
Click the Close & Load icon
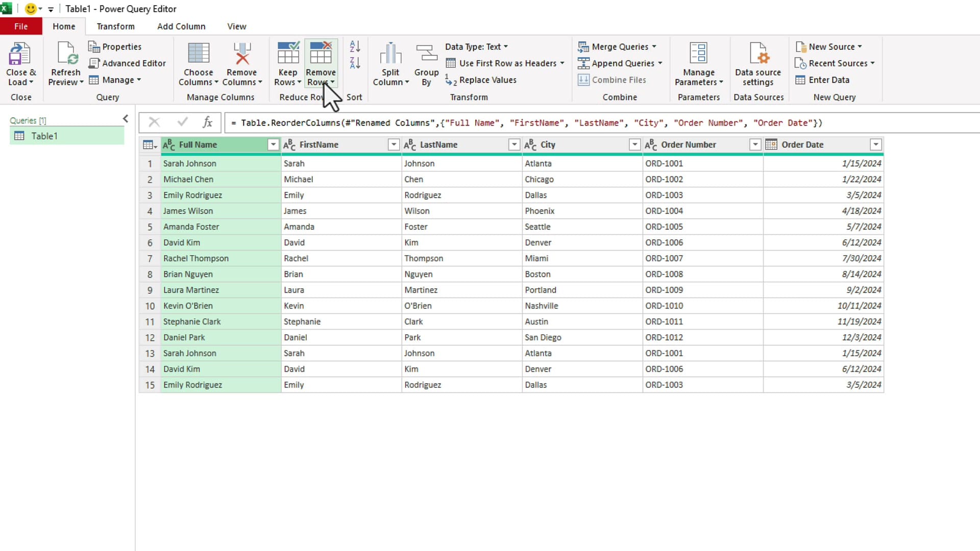[20, 54]
